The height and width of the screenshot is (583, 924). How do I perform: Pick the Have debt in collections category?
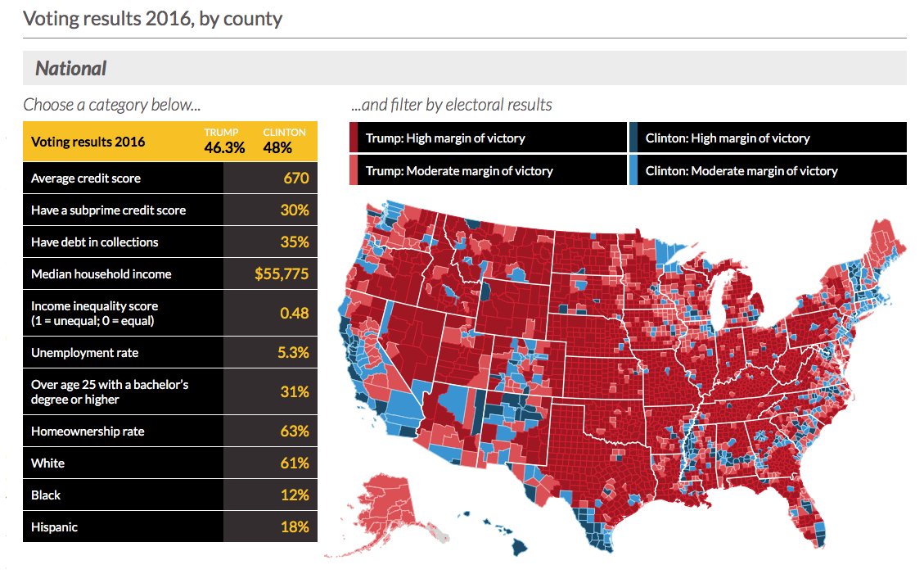[123, 242]
